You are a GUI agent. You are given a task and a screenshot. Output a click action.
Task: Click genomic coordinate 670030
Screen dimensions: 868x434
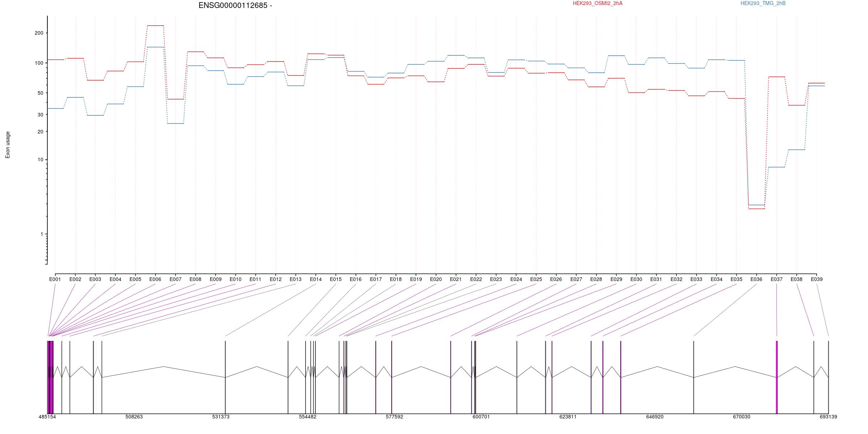pos(742,417)
